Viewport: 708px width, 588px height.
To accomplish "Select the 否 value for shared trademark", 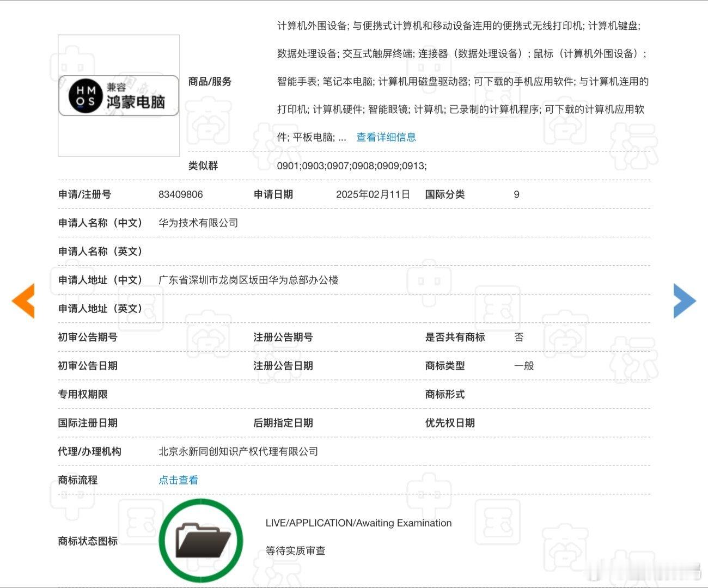I will 519,337.
